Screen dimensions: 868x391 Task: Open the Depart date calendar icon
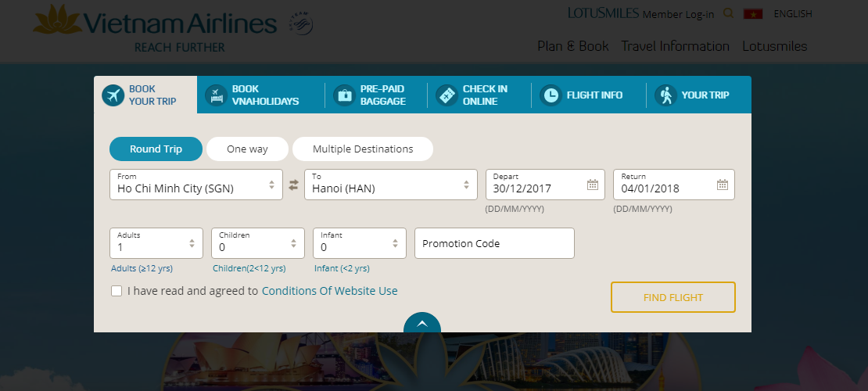tap(592, 185)
